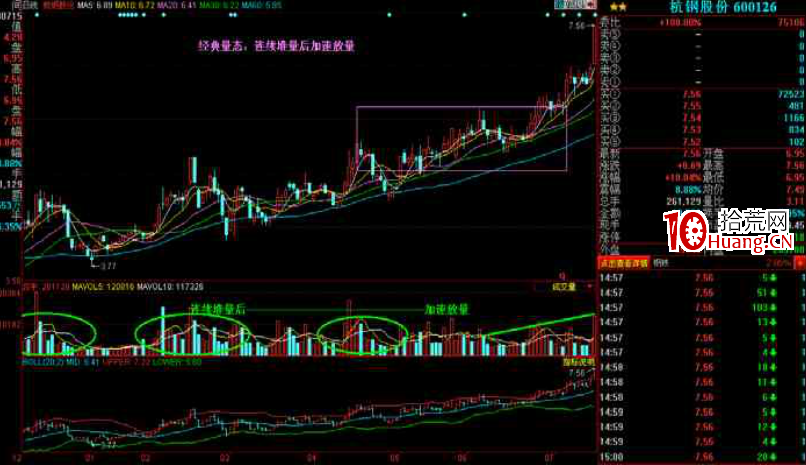Image resolution: width=806 pixels, height=465 pixels.
Task: Click bid row priced 7.52
Action: coord(702,141)
